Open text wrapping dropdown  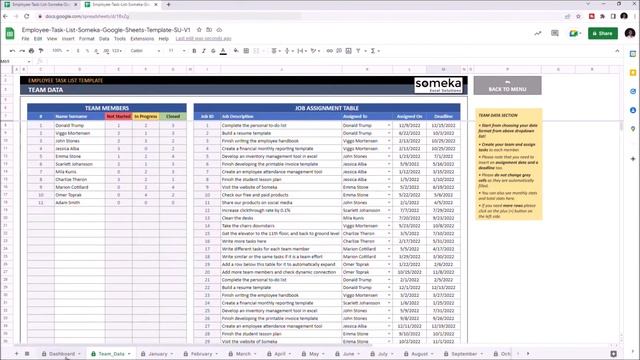click(302, 51)
